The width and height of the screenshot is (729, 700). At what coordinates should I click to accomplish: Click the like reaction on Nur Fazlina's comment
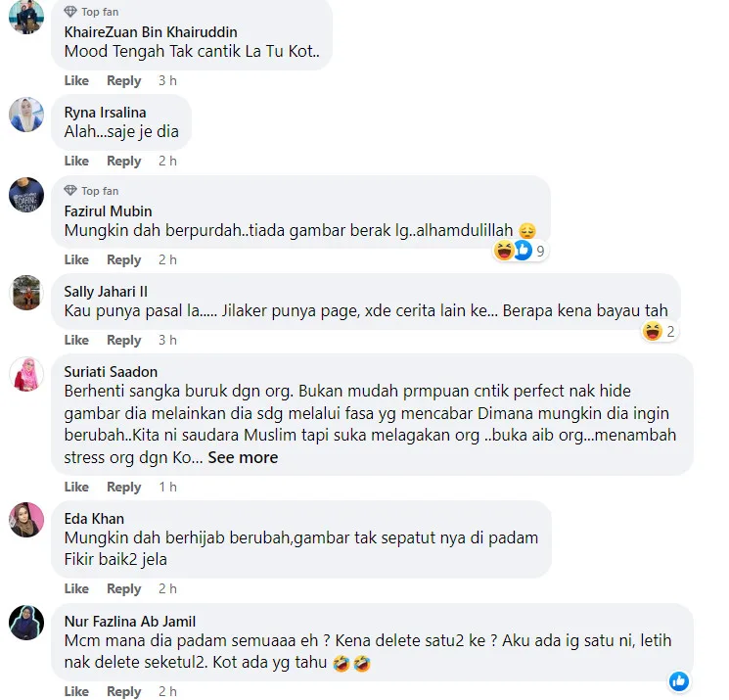point(679,681)
